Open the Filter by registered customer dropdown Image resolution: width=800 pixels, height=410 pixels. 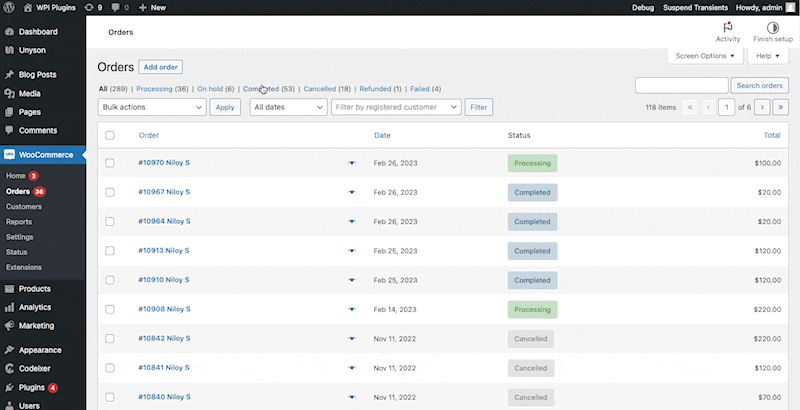[396, 107]
